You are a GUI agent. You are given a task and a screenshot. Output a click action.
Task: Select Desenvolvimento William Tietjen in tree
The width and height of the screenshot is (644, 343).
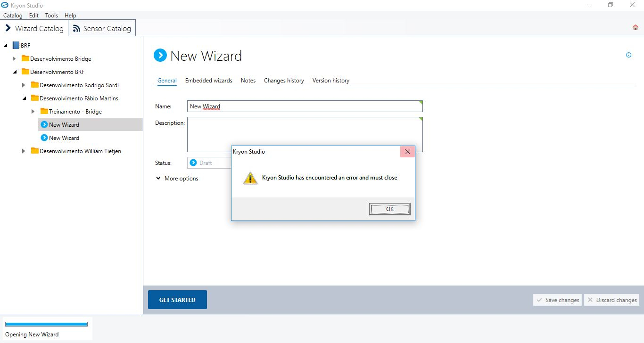tap(80, 151)
